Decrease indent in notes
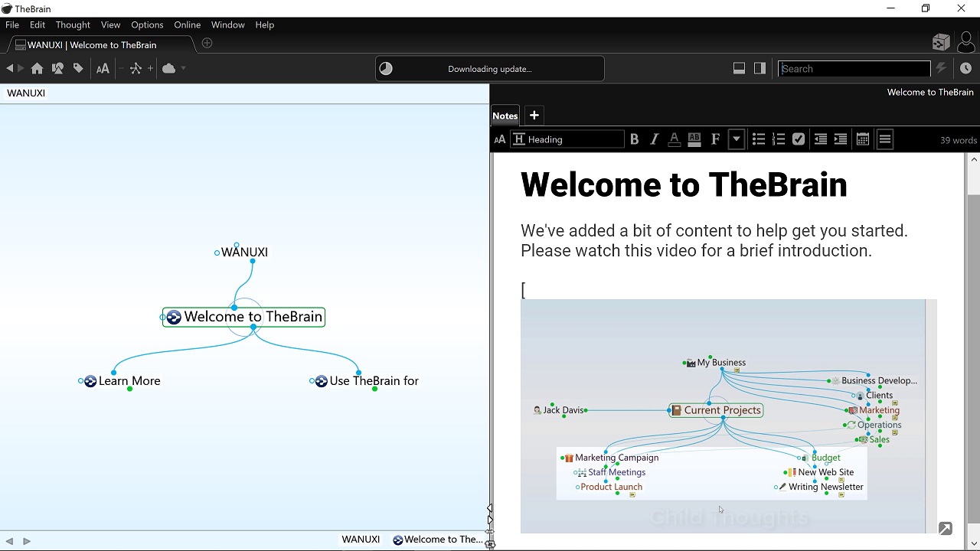980x551 pixels. click(820, 139)
